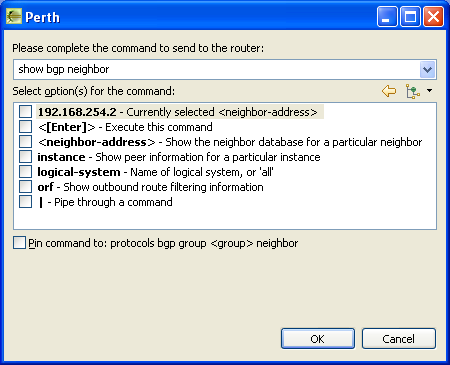Image resolution: width=450 pixels, height=365 pixels.
Task: Click the yellow back arrow icon
Action: [x=389, y=91]
